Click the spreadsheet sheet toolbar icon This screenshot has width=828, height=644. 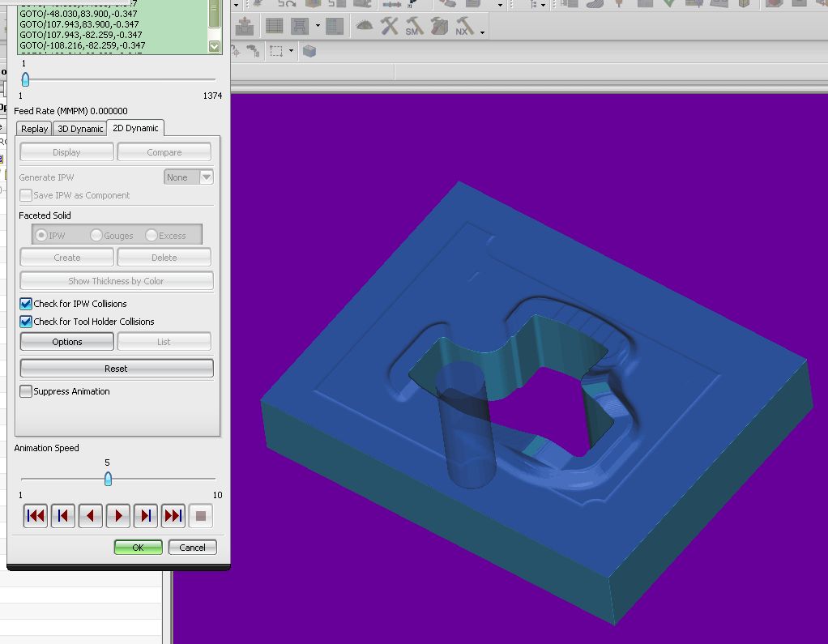coord(335,26)
